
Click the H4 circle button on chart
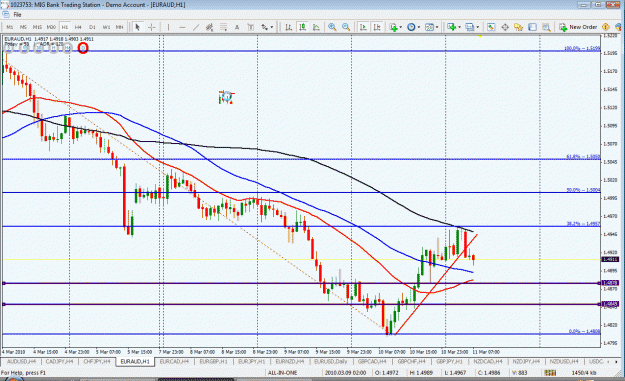pyautogui.click(x=67, y=48)
